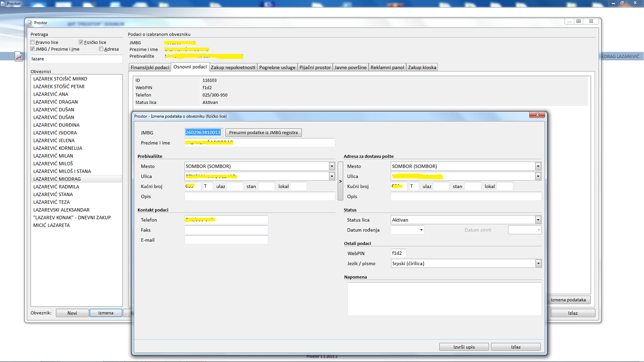Click the Telefon field under Kontakt podaci

click(x=226, y=220)
